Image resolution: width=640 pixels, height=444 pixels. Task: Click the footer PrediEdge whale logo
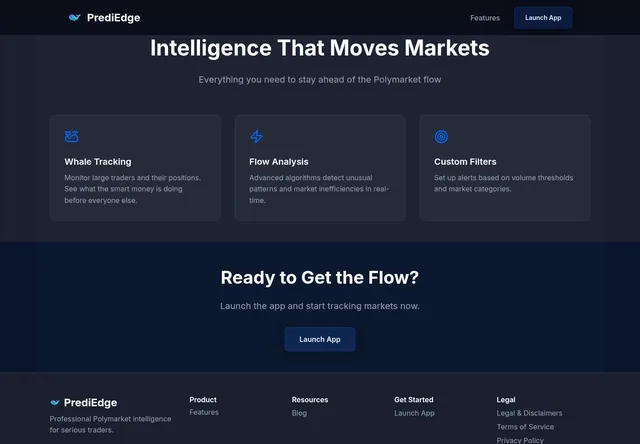coord(55,402)
